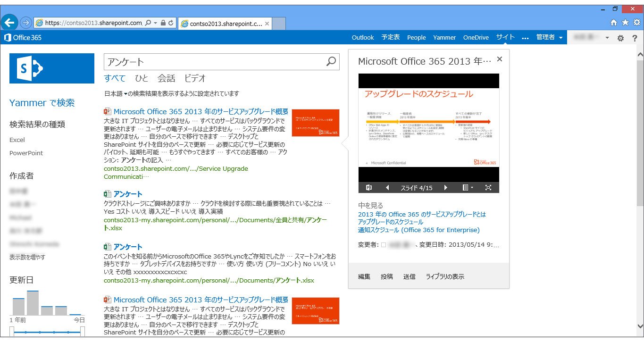Open the アンケート result in 全員と共有 folder
644x342 pixels.
128,194
